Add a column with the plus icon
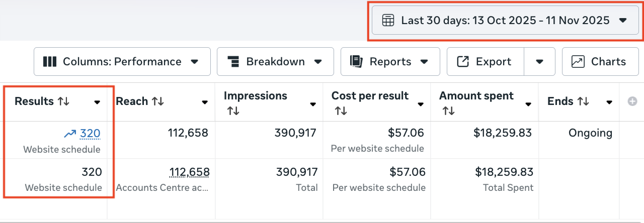This screenshot has width=644, height=223. (632, 101)
